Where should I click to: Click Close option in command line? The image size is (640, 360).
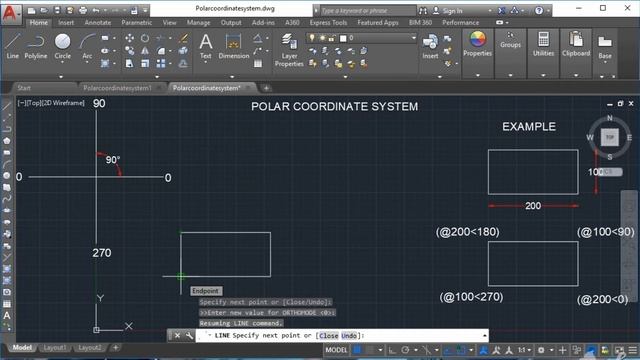click(329, 336)
